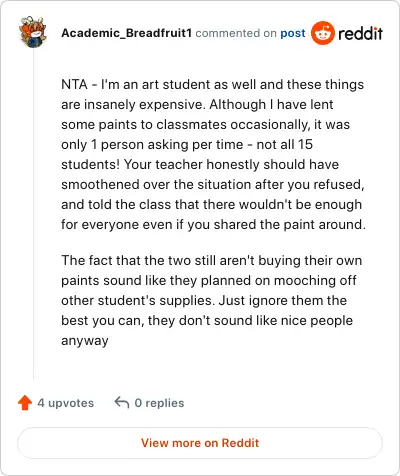400x476 pixels.
Task: Click the first paragraph starting with 'NTA'
Action: [x=213, y=154]
